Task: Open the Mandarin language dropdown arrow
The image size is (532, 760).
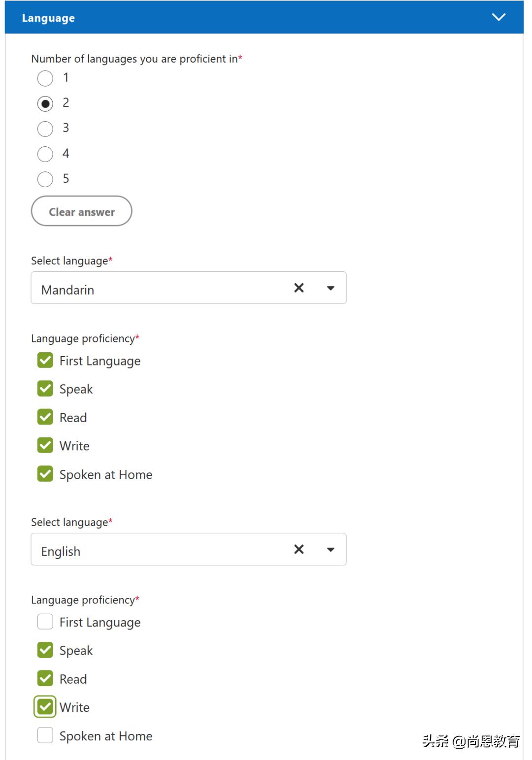Action: (x=331, y=288)
